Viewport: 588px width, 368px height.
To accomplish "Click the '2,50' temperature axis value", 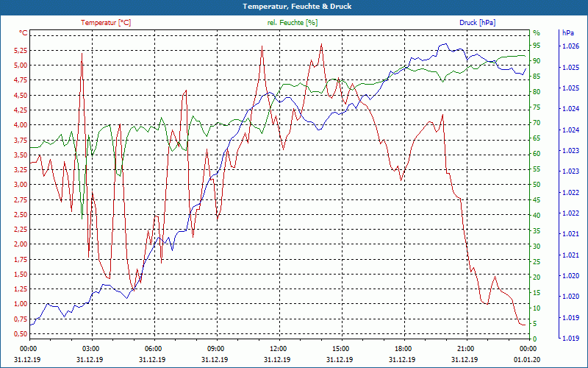I will coord(21,214).
